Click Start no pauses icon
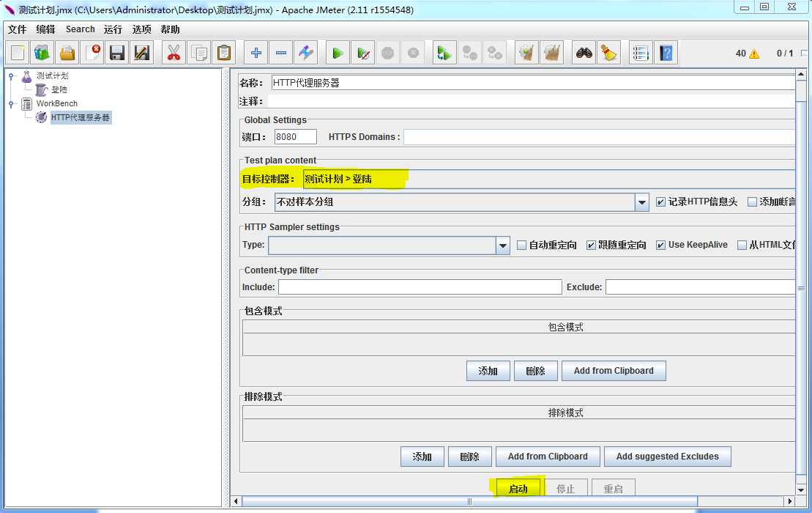812x513 pixels. click(362, 53)
